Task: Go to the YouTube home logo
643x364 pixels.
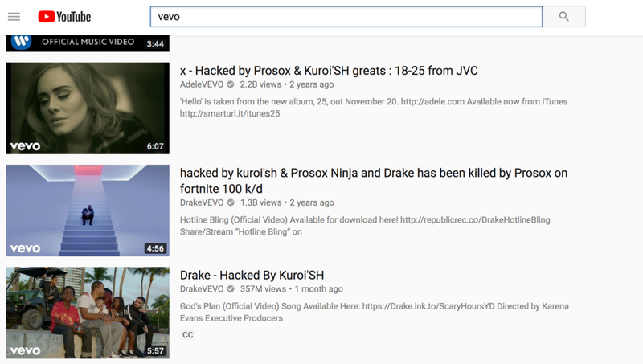Action: (x=64, y=17)
